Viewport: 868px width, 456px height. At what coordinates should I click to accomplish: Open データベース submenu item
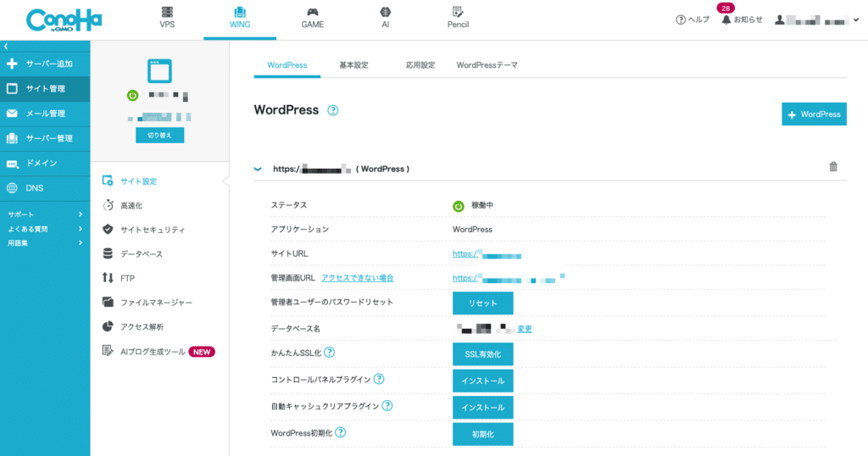(x=133, y=254)
